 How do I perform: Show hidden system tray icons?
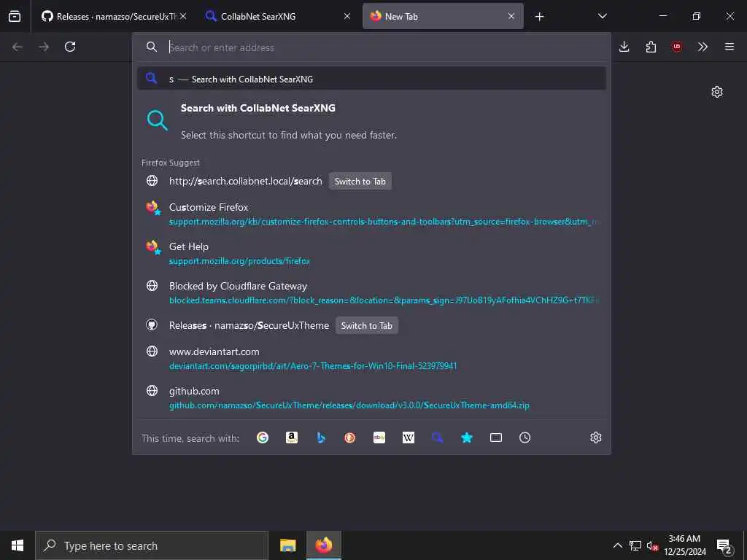coord(617,545)
